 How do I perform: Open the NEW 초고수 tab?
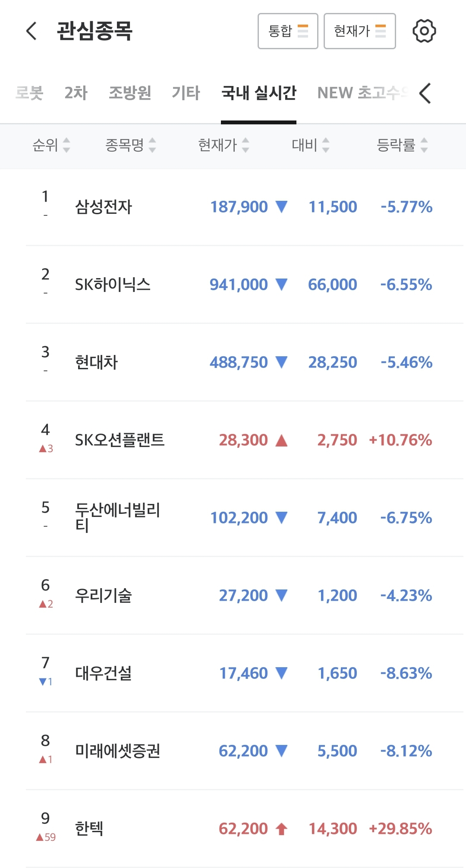click(362, 93)
